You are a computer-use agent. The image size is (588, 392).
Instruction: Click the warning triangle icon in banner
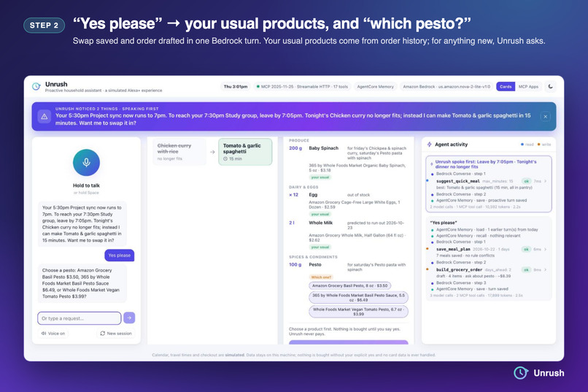pos(45,117)
